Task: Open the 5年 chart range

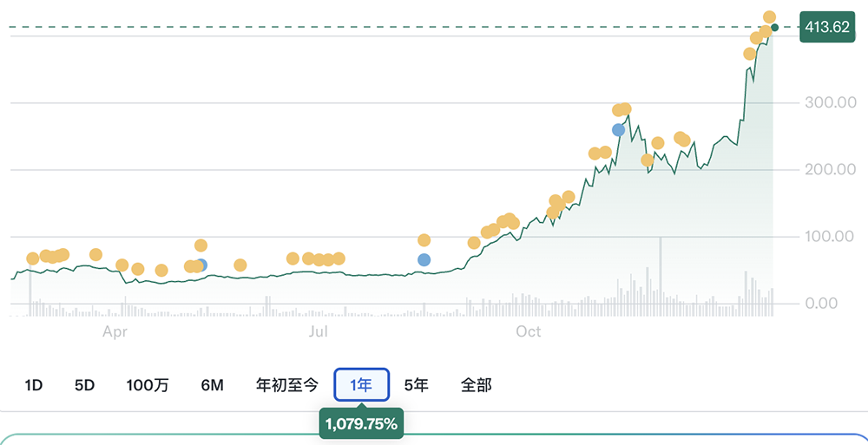Action: (x=417, y=385)
